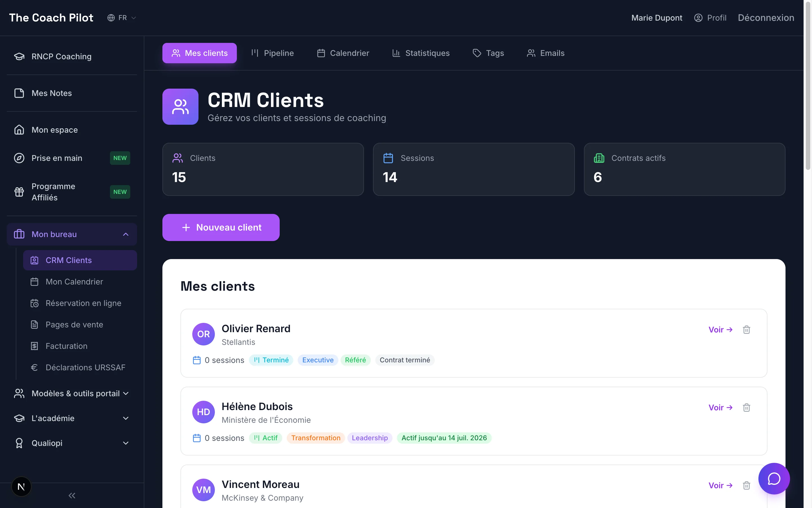Click the page vertical scrollbar
The width and height of the screenshot is (812, 508).
[x=808, y=86]
